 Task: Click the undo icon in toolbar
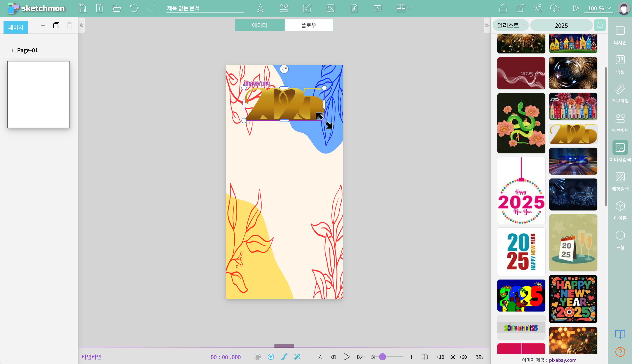click(x=134, y=8)
